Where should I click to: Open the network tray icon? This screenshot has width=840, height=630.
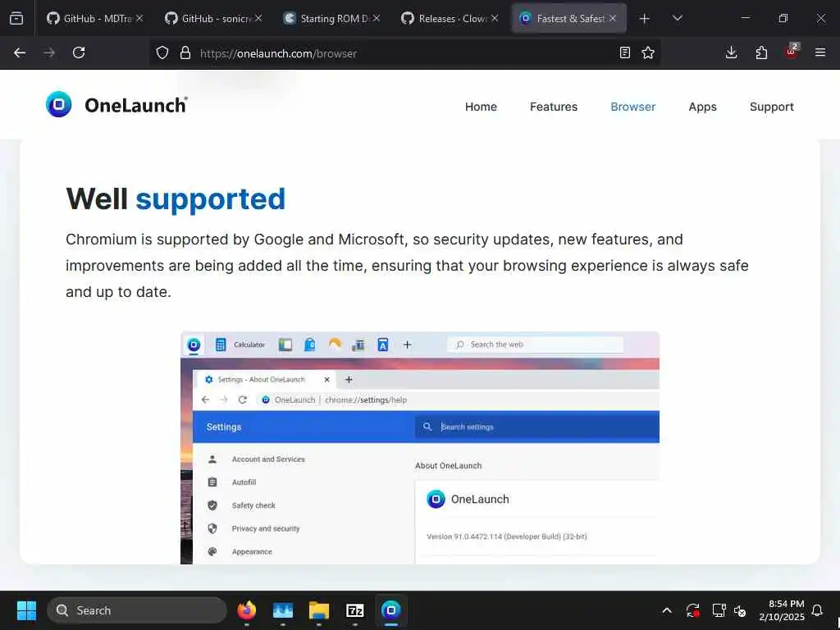[719, 610]
